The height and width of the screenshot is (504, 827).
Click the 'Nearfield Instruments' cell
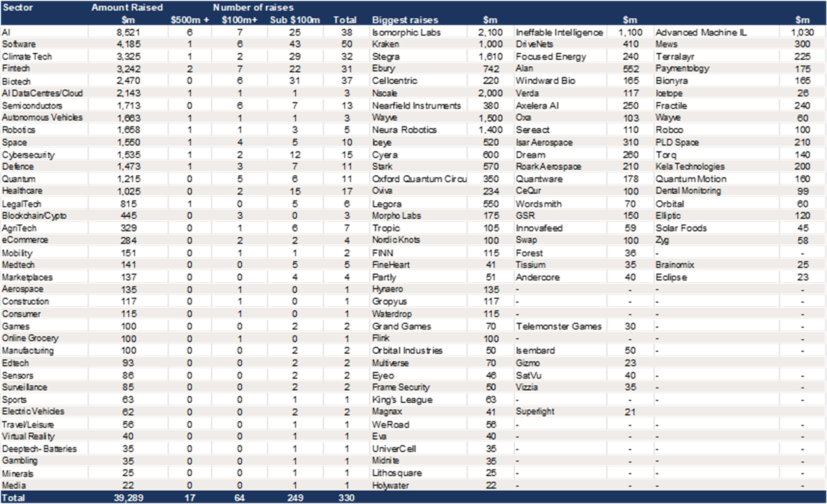click(416, 105)
